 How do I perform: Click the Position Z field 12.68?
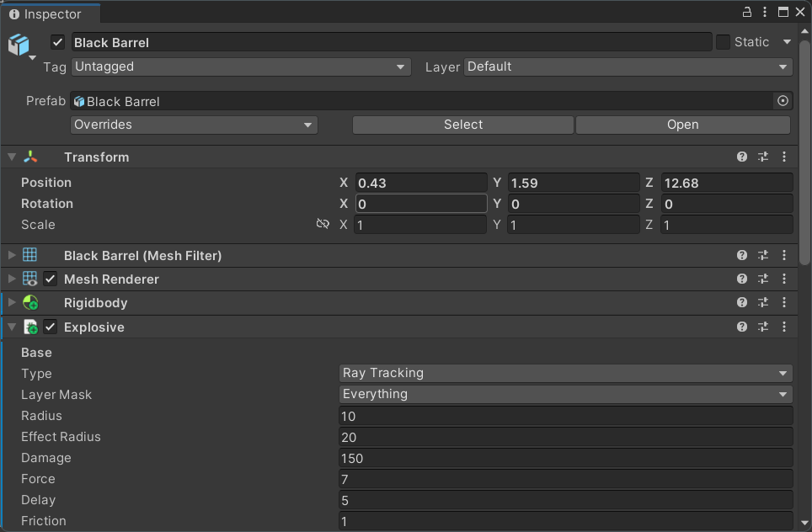point(727,183)
